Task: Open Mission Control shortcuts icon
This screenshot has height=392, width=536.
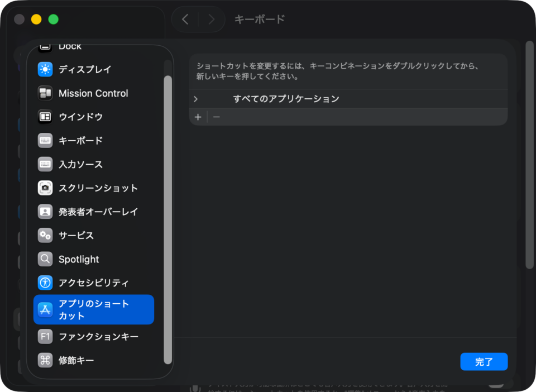Action: coord(45,93)
